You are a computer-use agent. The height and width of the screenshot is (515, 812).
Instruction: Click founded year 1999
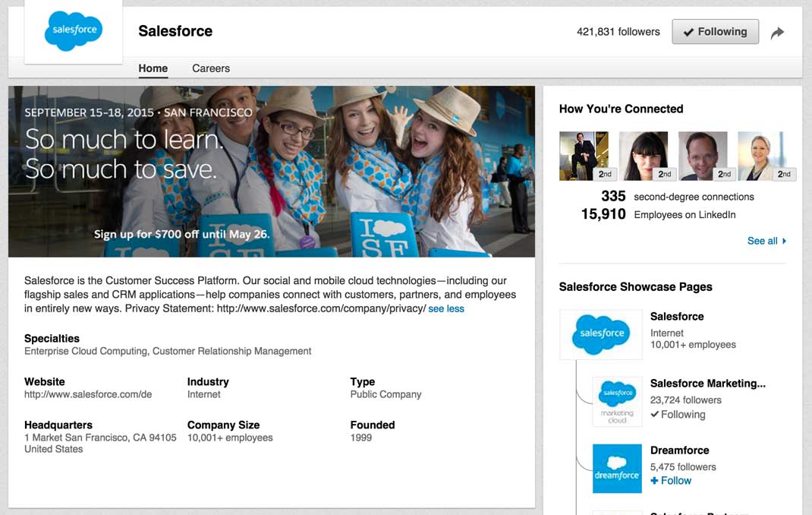click(x=361, y=438)
